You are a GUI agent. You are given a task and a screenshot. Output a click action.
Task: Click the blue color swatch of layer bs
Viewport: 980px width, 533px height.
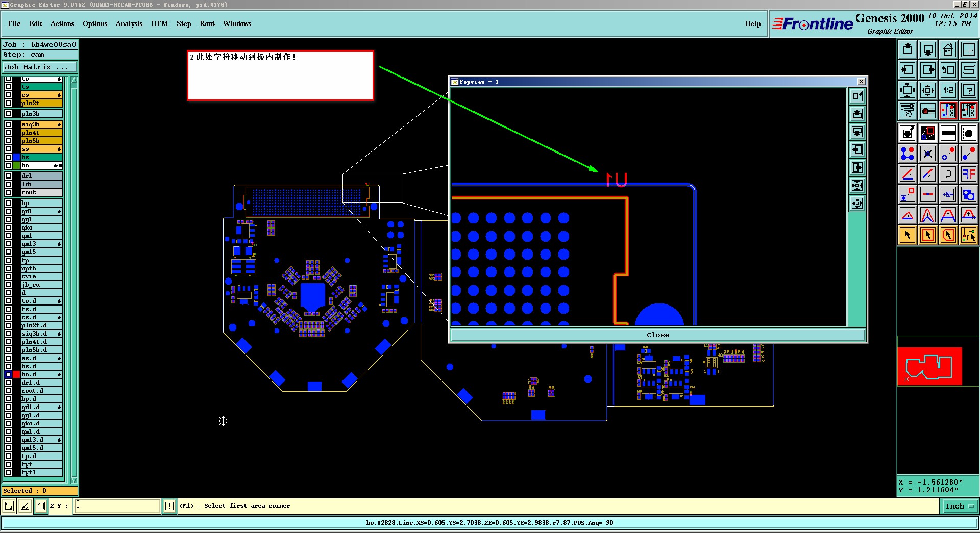point(16,158)
